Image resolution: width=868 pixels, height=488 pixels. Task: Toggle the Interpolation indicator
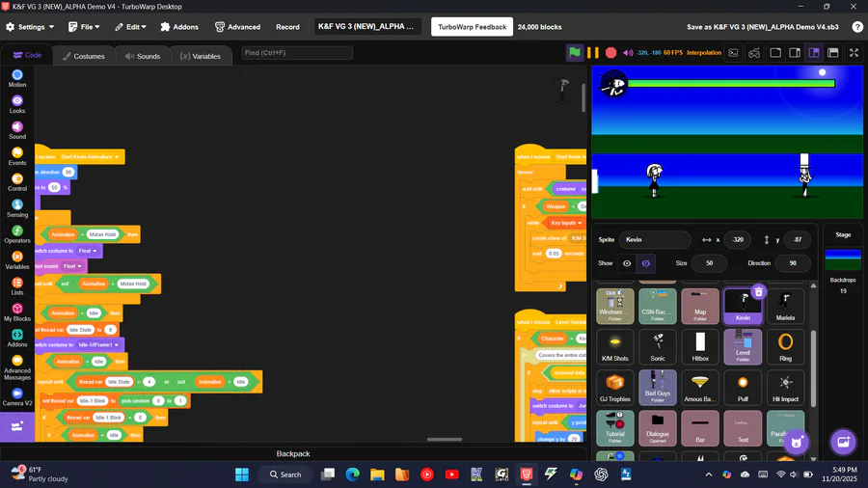[704, 53]
